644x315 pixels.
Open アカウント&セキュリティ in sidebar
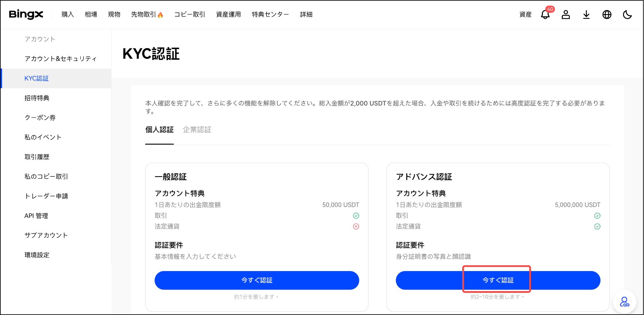60,59
